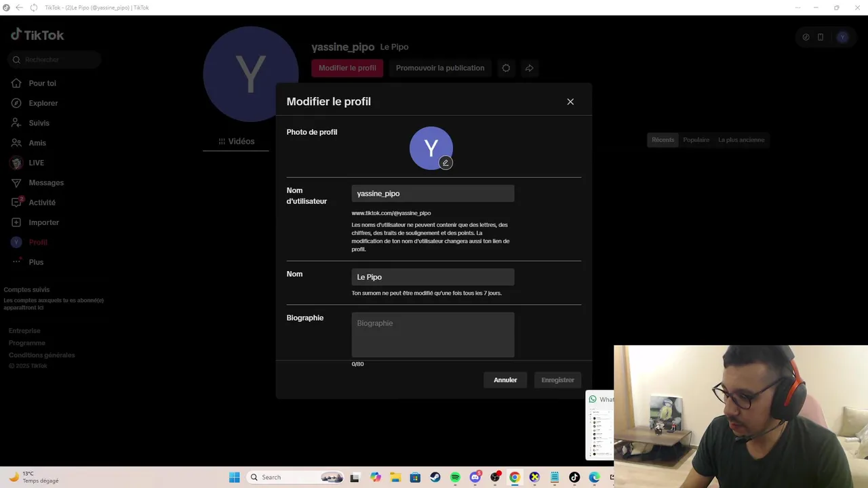This screenshot has height=488, width=868.
Task: Click the phone app icon top-right
Action: point(821,37)
